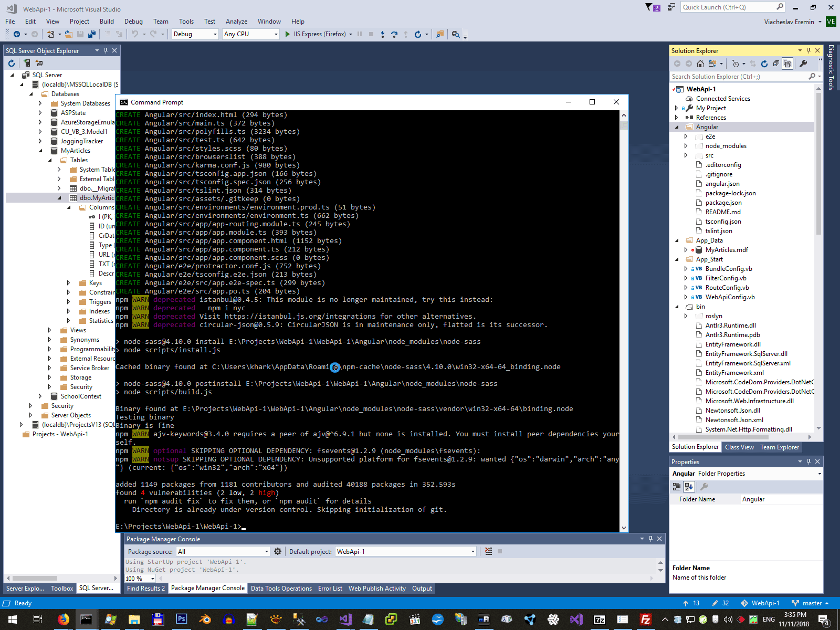This screenshot has height=630, width=840.
Task: Switch to the Output tab
Action: click(x=422, y=589)
